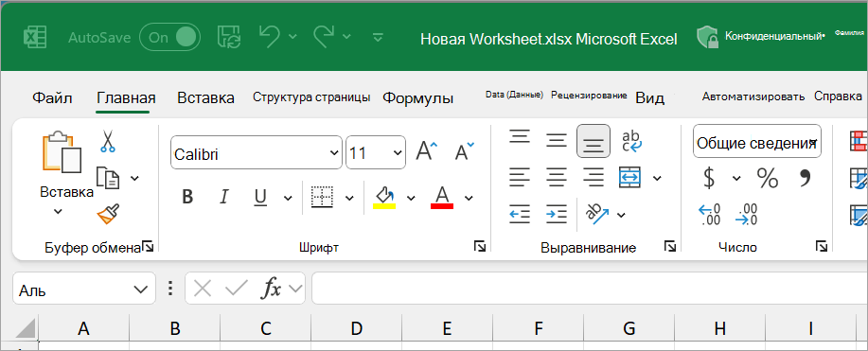Open the Шрифт dialog launcher

(480, 246)
